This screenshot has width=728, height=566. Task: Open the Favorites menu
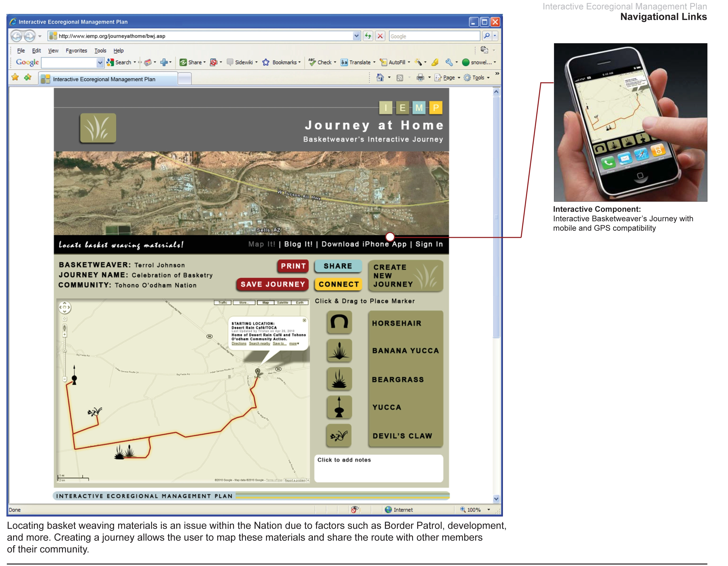tap(76, 51)
